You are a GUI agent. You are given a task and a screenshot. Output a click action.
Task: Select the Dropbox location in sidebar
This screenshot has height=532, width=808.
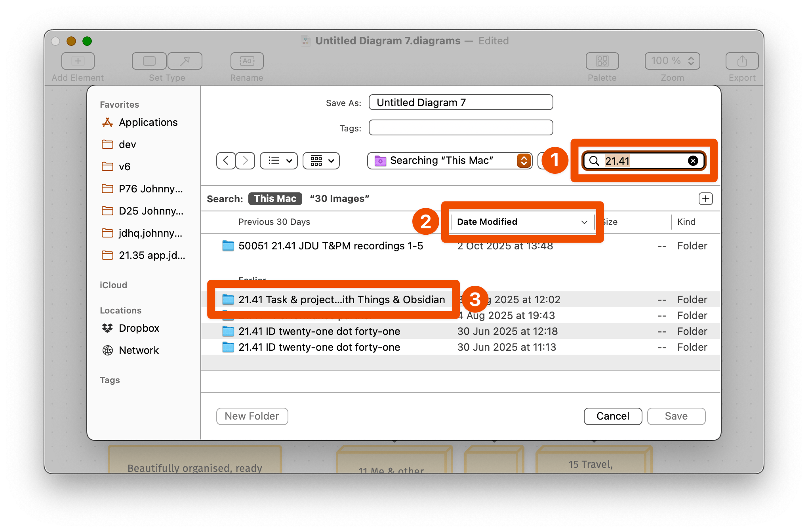pyautogui.click(x=139, y=328)
